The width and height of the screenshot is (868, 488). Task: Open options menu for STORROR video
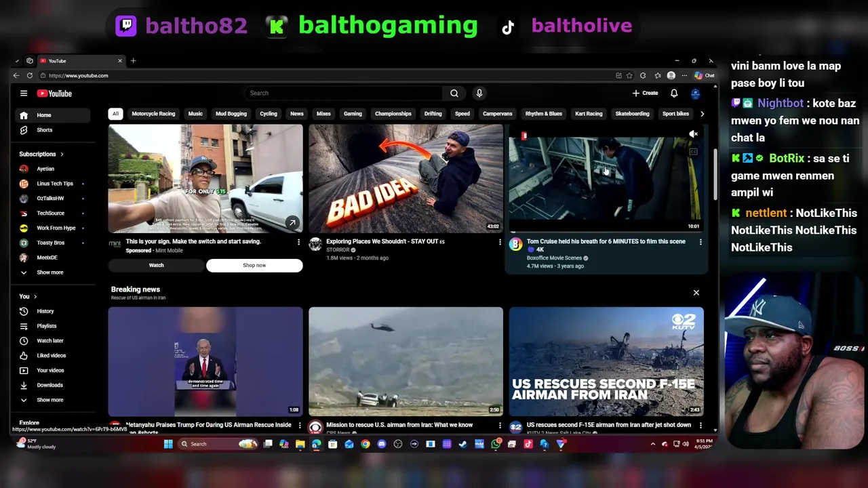pos(500,242)
